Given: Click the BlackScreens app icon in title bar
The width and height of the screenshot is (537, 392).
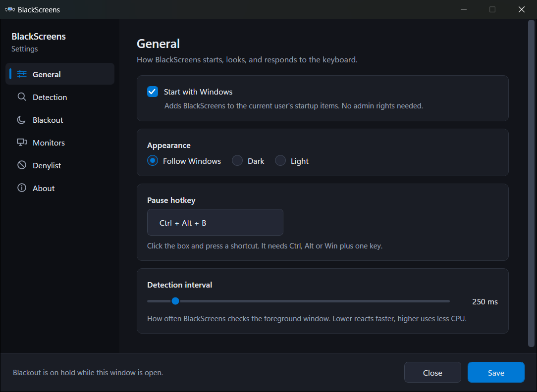Looking at the screenshot, I should click(9, 9).
